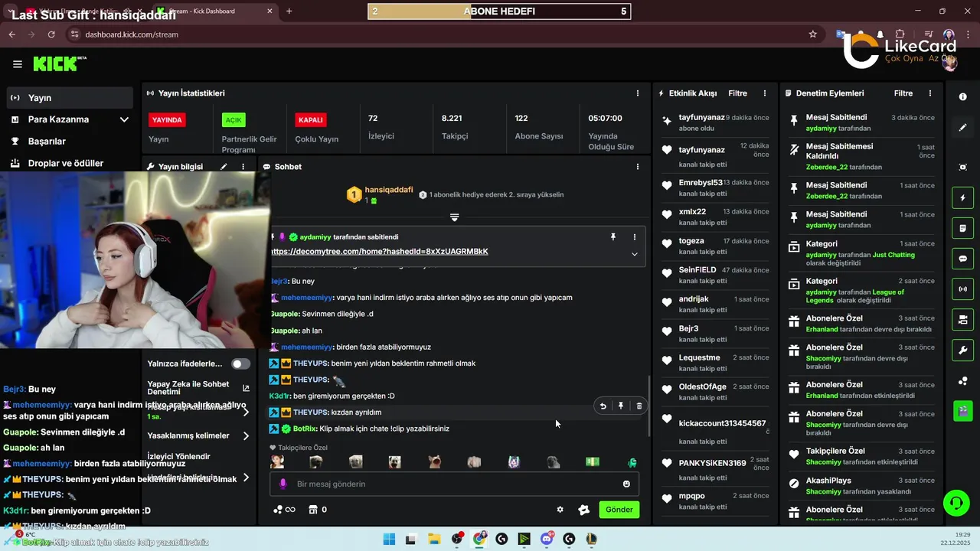Click the Gönder send button

(x=619, y=510)
